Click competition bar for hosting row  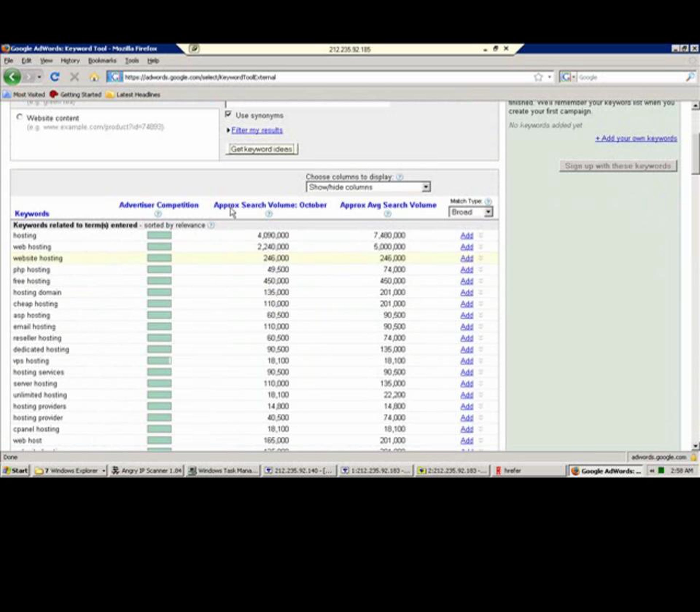point(159,235)
